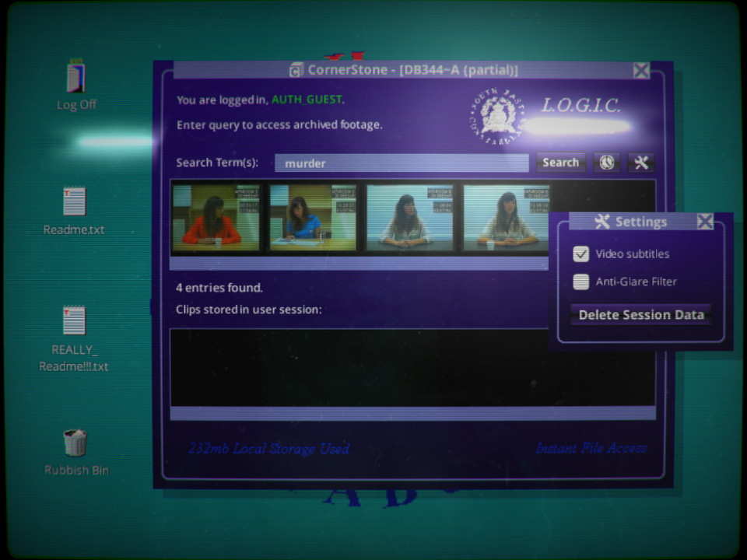Play the first clip with red jacket
The height and width of the screenshot is (560, 747).
point(216,217)
